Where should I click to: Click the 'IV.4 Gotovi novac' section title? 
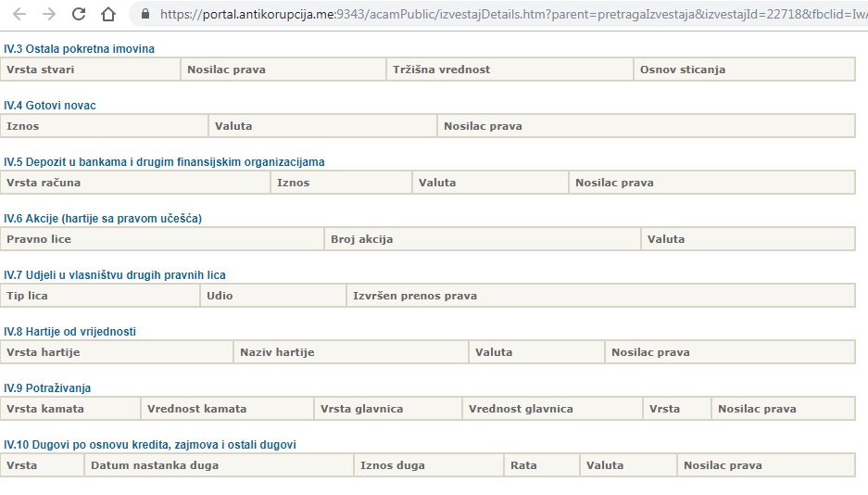click(x=50, y=106)
